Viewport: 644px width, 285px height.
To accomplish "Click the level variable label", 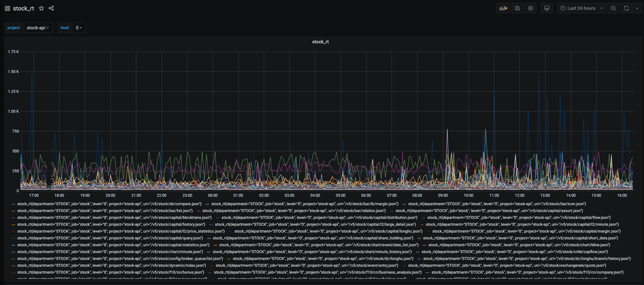I will pos(65,28).
